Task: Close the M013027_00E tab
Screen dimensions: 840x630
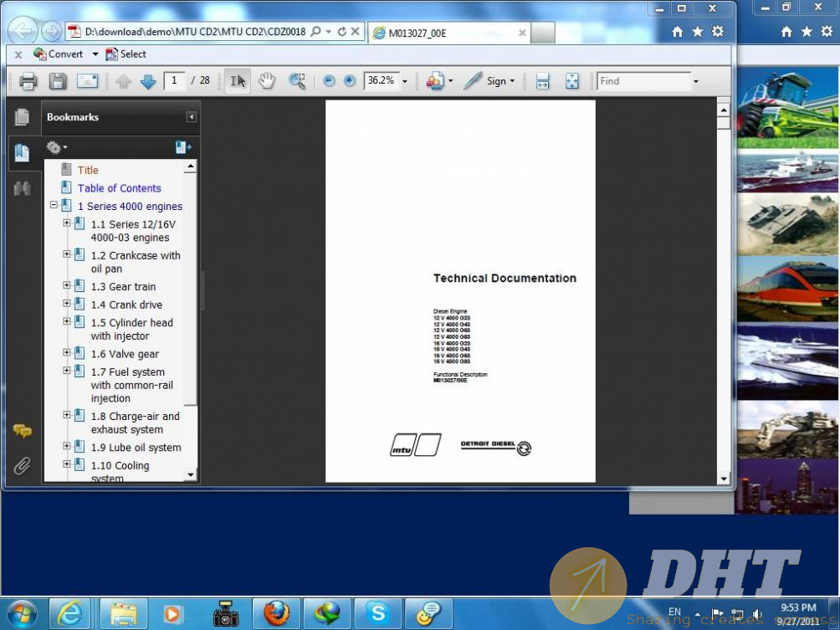Action: tap(522, 33)
